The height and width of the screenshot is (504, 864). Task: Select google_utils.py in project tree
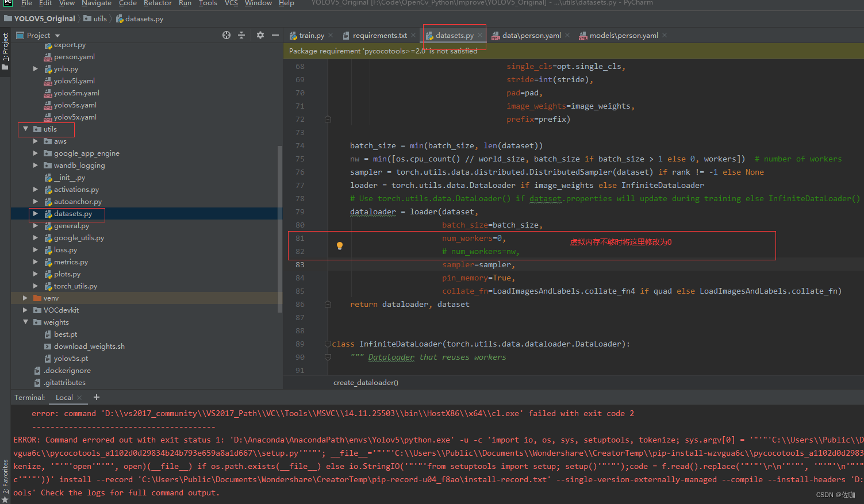click(79, 238)
